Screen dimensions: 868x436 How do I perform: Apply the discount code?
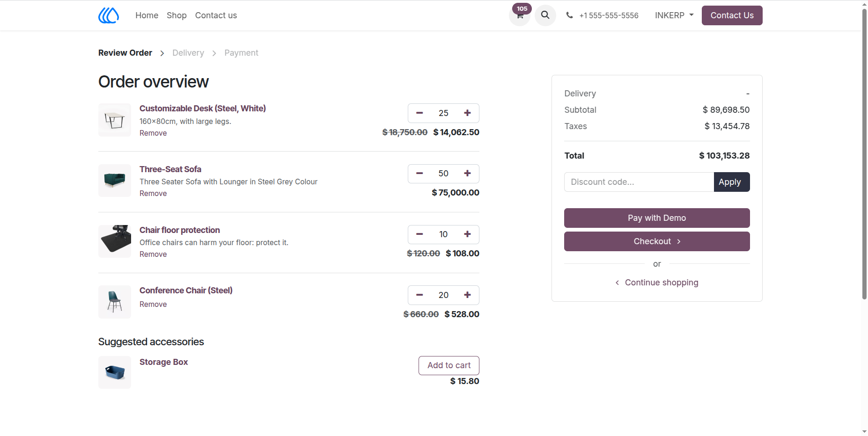tap(731, 182)
